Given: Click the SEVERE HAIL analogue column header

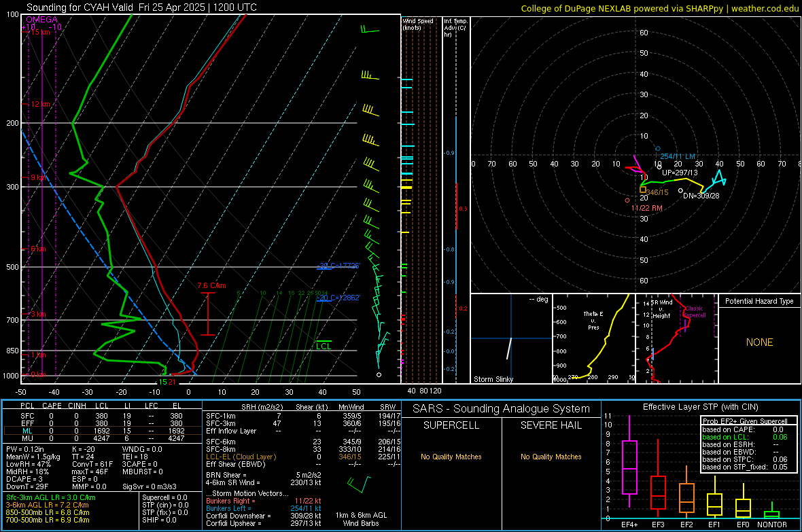Looking at the screenshot, I should point(551,425).
